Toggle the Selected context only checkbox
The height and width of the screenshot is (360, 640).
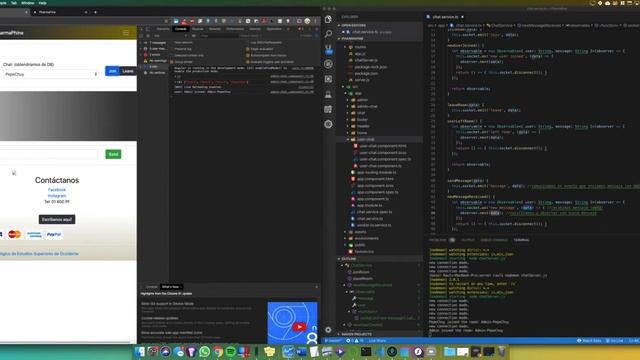point(172,56)
